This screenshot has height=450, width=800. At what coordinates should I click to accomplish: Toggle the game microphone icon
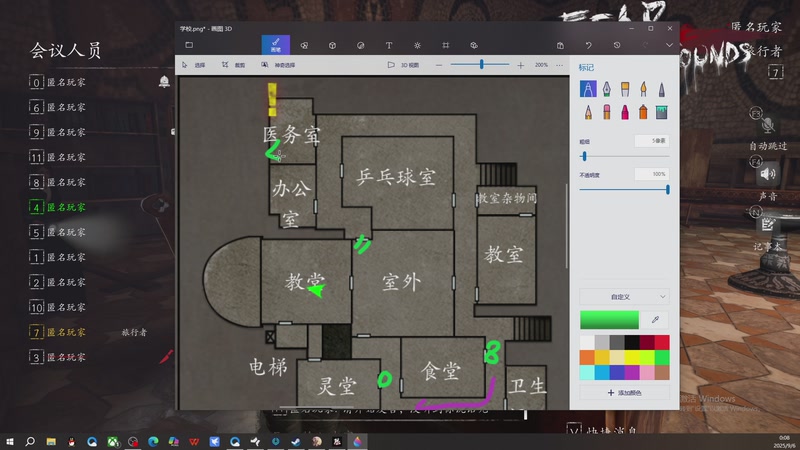click(x=767, y=124)
